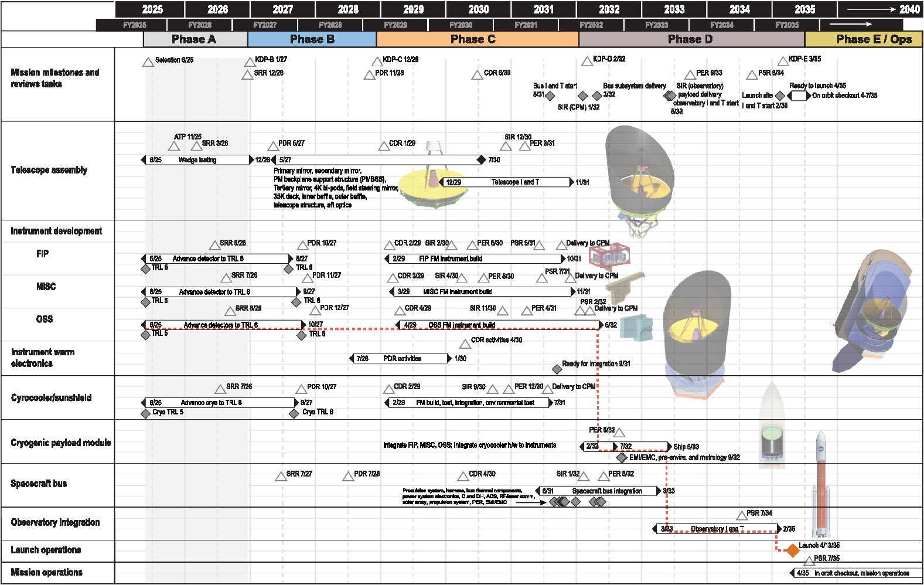Select the Cryo TRL 6 diamond marker
This screenshot has width=924, height=585.
(294, 414)
